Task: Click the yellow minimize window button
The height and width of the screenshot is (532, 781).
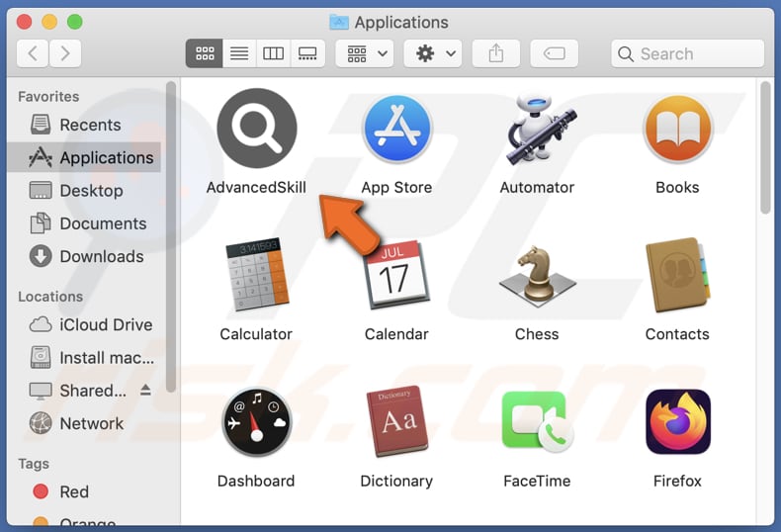Action: click(49, 22)
